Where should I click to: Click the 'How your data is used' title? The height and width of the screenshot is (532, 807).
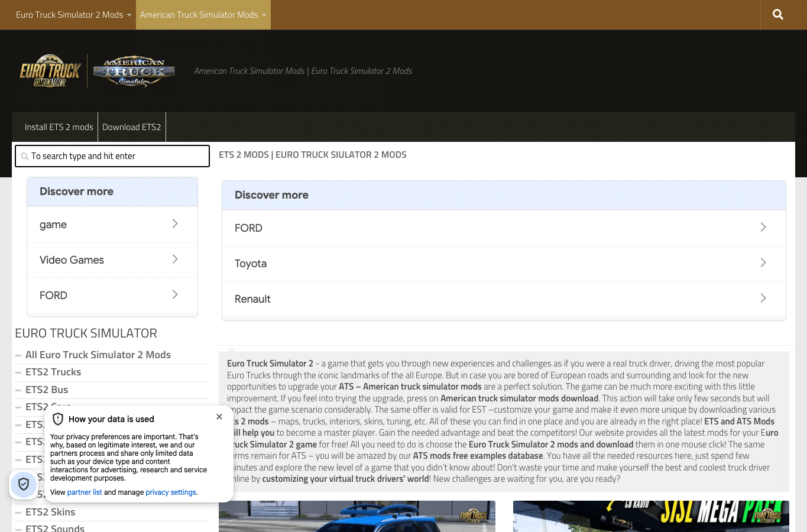click(111, 419)
